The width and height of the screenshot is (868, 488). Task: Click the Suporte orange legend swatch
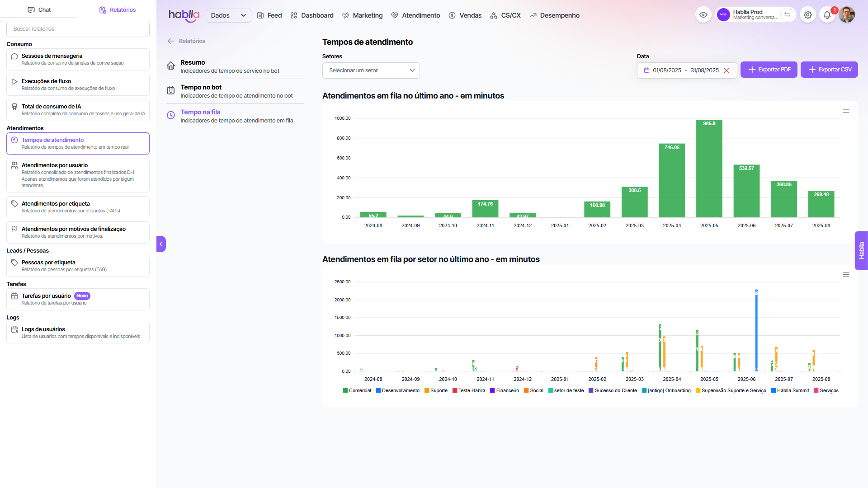click(x=427, y=390)
